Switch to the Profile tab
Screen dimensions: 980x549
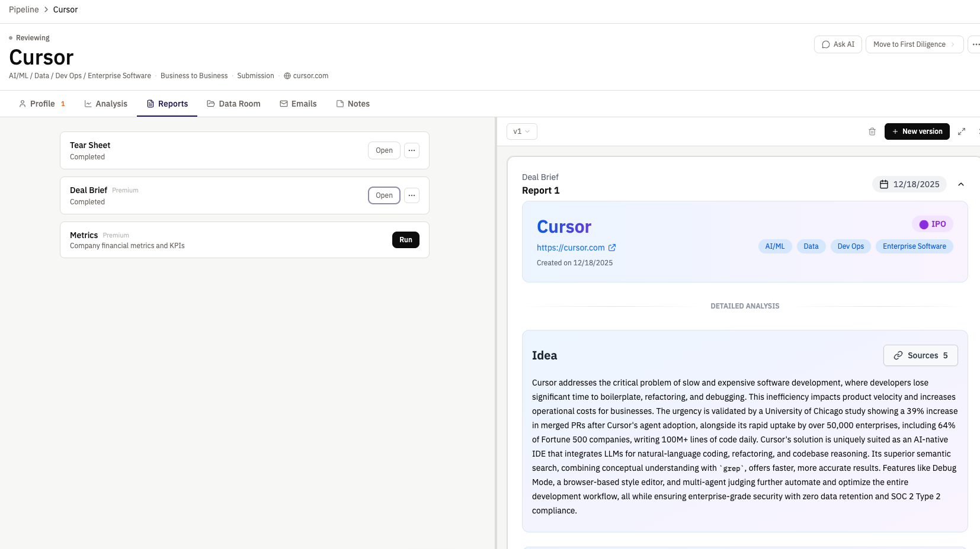point(42,104)
